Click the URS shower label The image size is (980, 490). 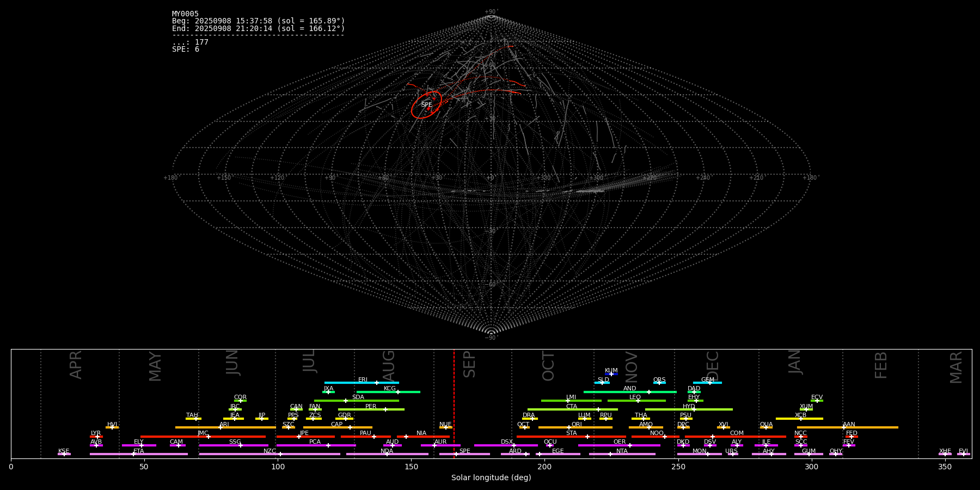(731, 451)
